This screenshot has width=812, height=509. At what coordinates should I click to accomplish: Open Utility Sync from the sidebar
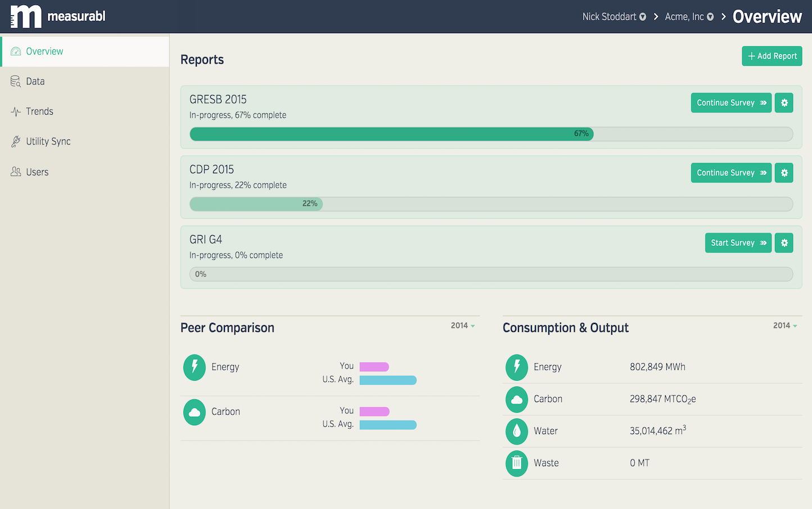point(85,142)
